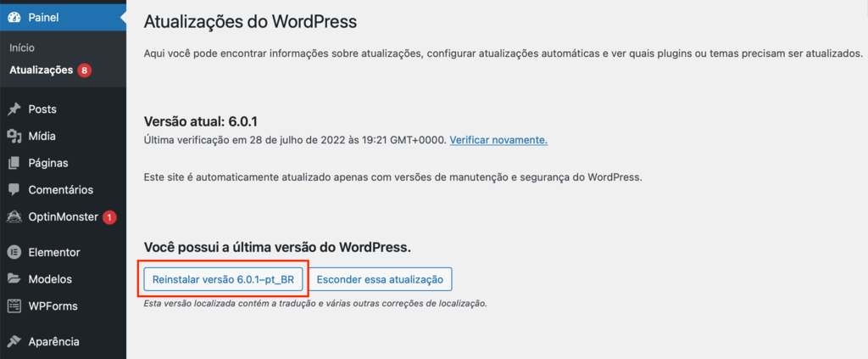
Task: Click the automaticamente atualizado notice text
Action: (392, 178)
